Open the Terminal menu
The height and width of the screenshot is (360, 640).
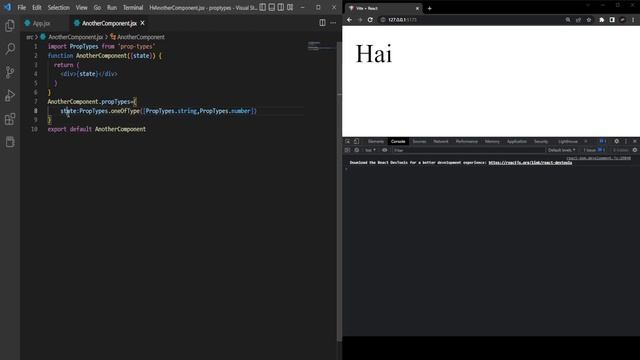point(133,7)
